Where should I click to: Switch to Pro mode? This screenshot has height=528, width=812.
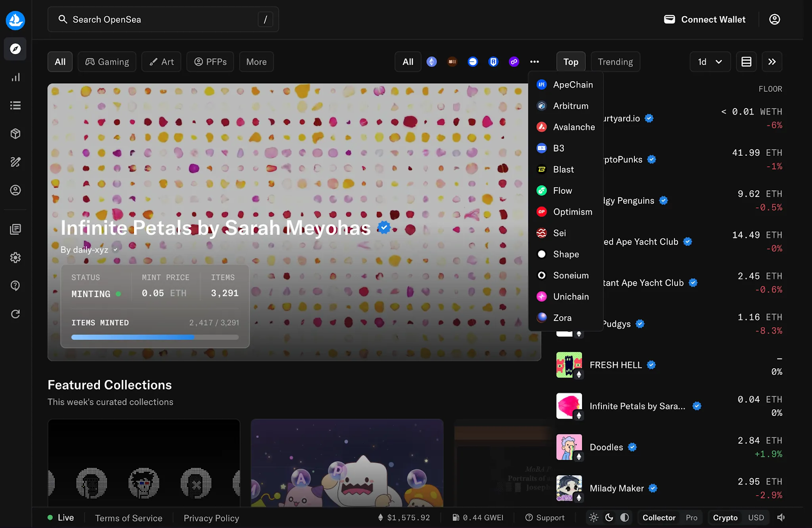[x=692, y=517]
